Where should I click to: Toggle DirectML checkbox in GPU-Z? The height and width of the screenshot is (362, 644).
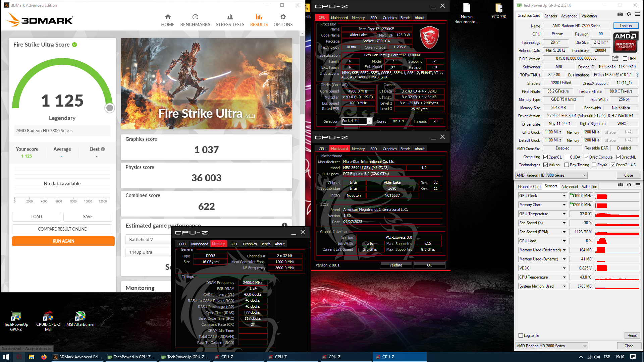click(x=618, y=157)
